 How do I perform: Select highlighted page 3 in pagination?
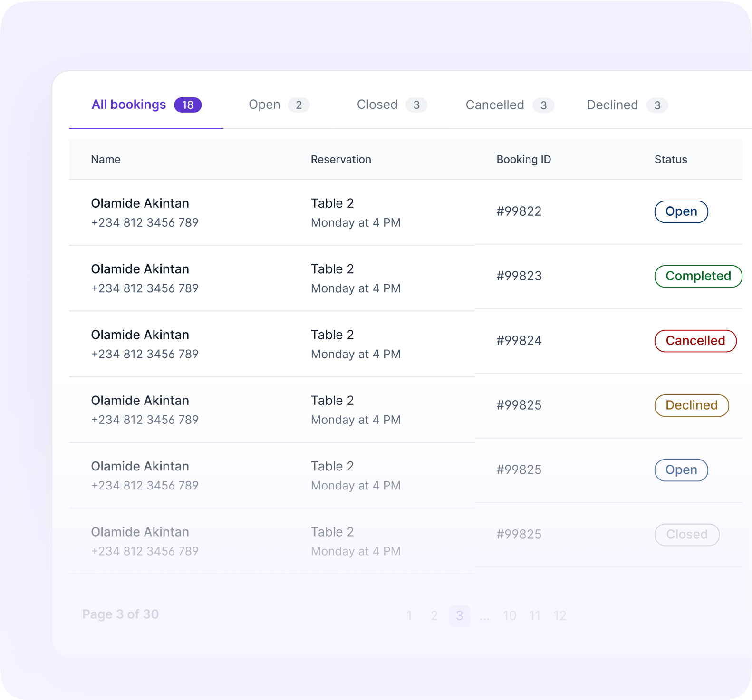point(459,616)
